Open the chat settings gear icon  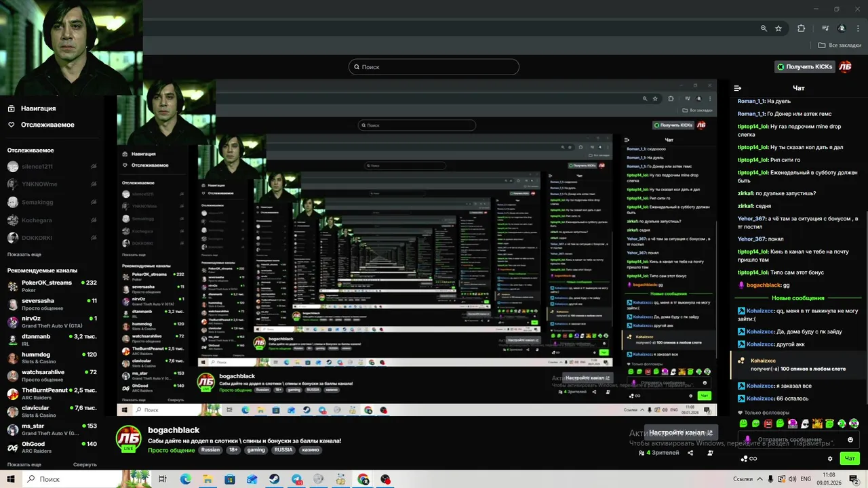[830, 459]
